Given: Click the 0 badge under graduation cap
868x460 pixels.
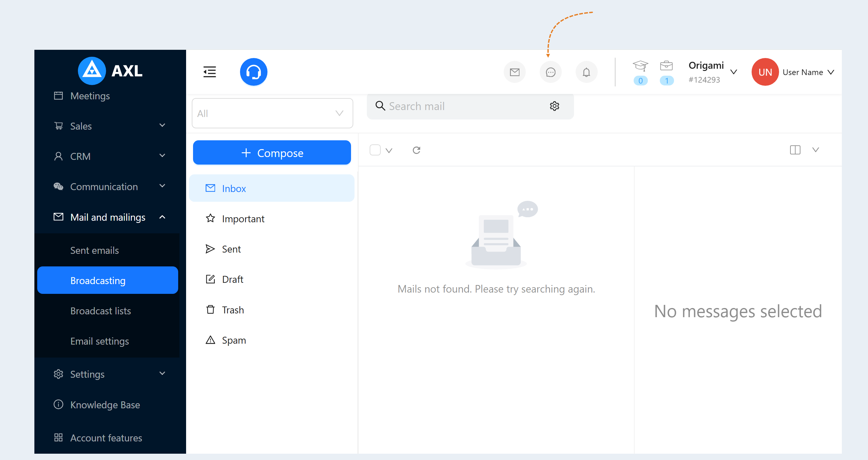Looking at the screenshot, I should [641, 81].
